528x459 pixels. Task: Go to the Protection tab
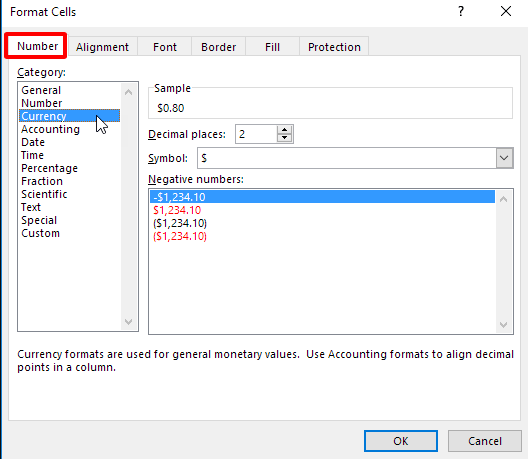coord(334,47)
